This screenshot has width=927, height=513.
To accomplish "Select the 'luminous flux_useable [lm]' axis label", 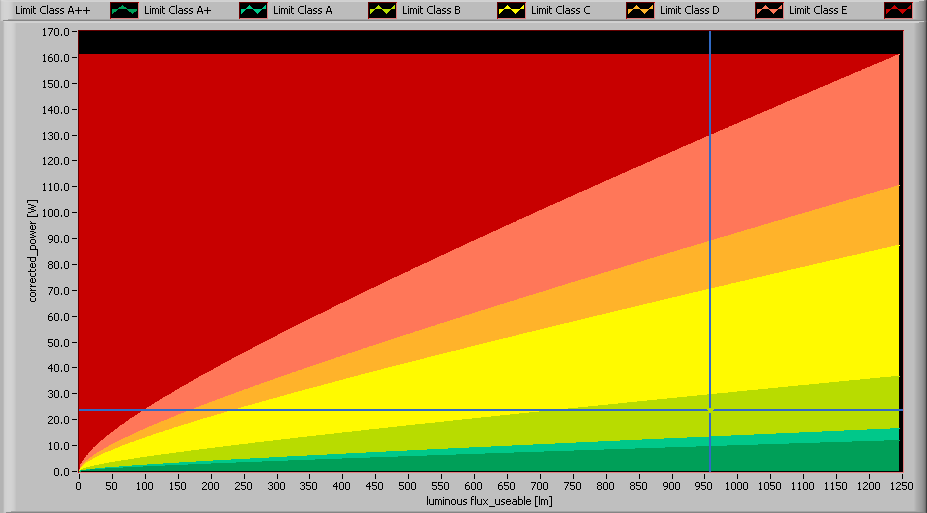I will [490, 499].
